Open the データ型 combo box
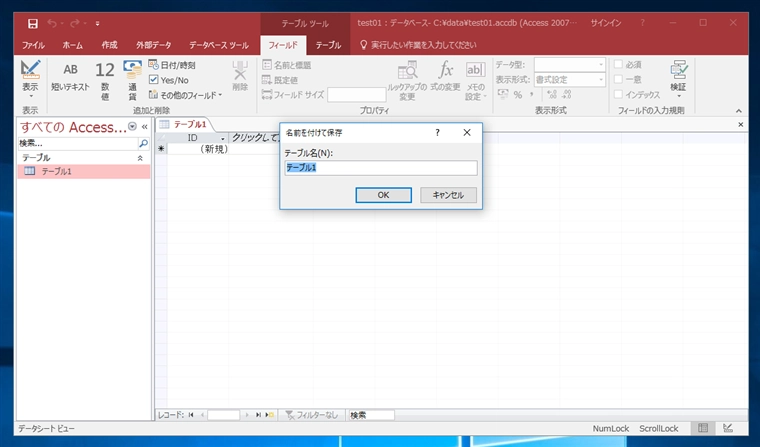 coord(570,64)
